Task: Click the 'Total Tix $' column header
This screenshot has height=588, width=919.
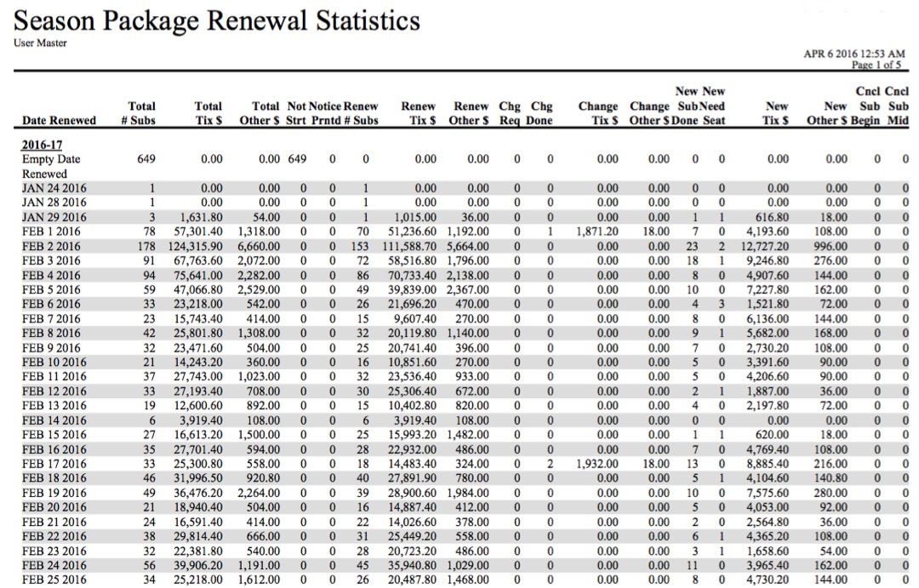Action: pos(208,113)
